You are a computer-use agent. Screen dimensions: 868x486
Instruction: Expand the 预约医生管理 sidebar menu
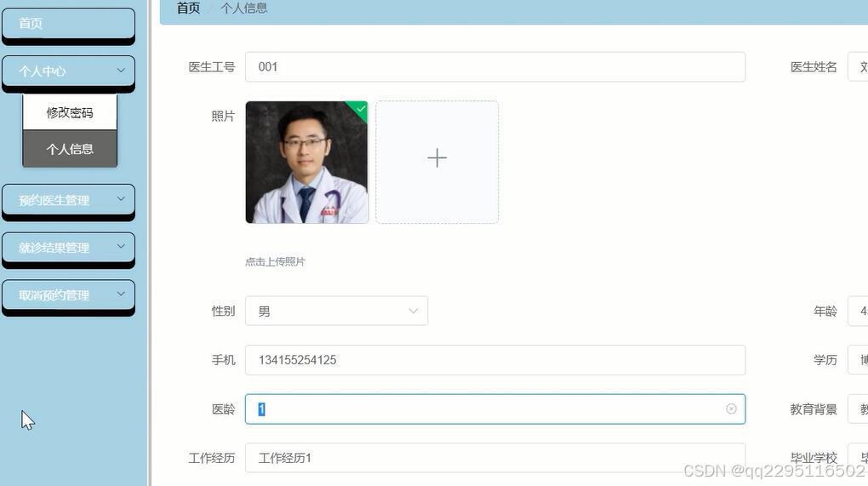click(68, 200)
